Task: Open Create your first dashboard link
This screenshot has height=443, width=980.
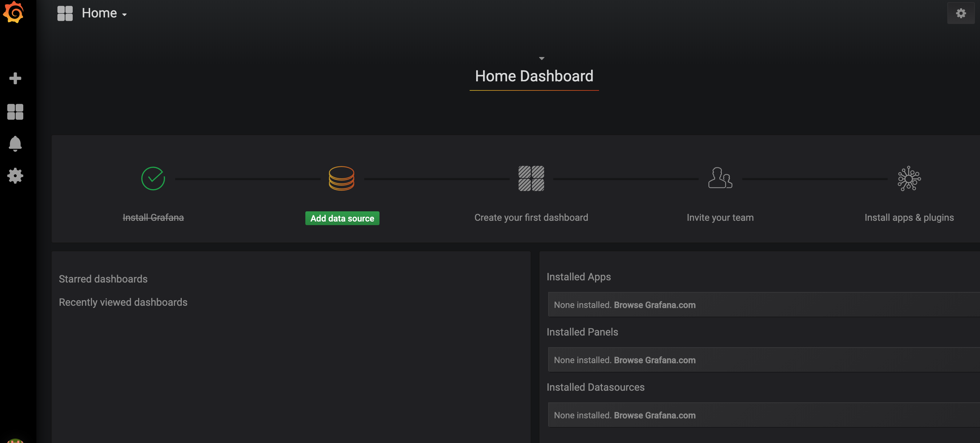Action: 531,217
